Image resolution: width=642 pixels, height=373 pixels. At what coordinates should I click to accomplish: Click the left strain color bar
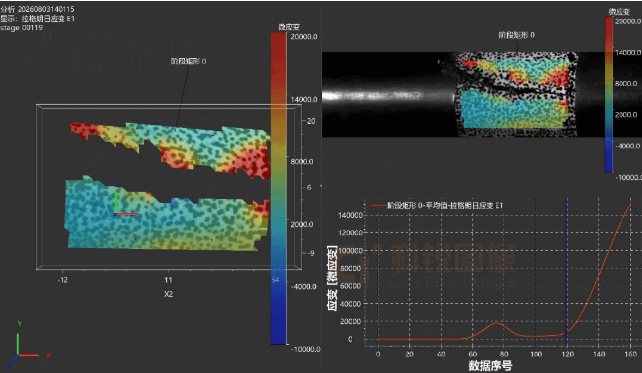coord(278,188)
